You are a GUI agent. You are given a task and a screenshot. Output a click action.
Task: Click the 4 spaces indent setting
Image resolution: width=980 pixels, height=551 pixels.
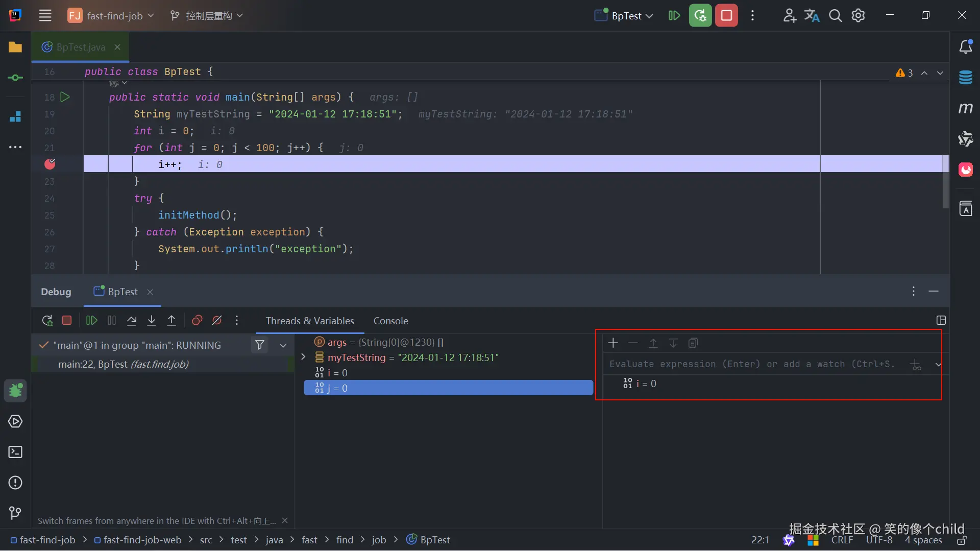pyautogui.click(x=923, y=540)
